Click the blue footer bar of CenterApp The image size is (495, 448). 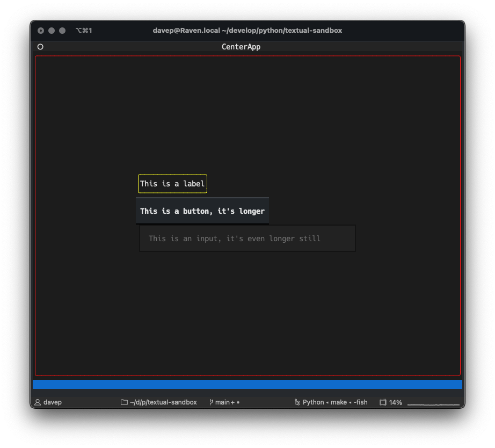pyautogui.click(x=247, y=384)
